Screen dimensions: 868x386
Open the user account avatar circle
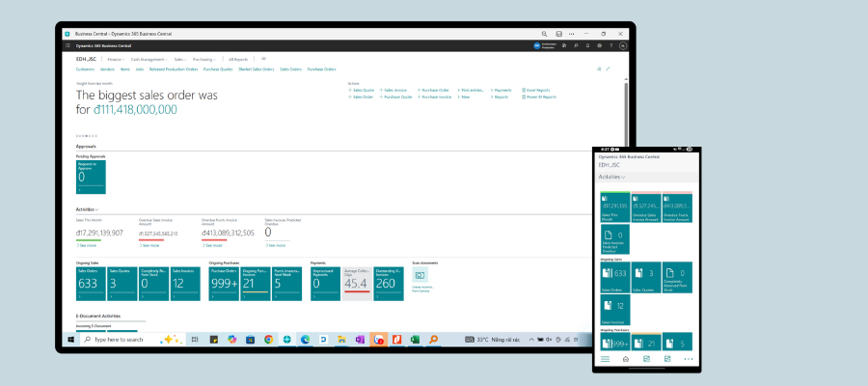point(623,46)
